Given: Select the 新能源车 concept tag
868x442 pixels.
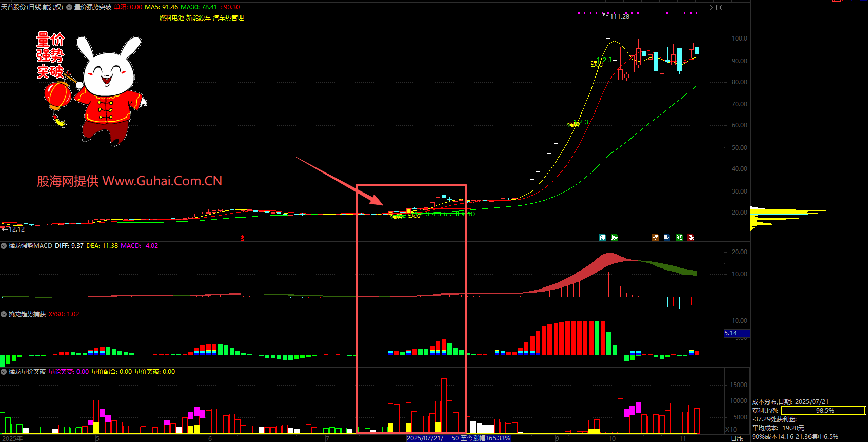Looking at the screenshot, I should point(198,17).
